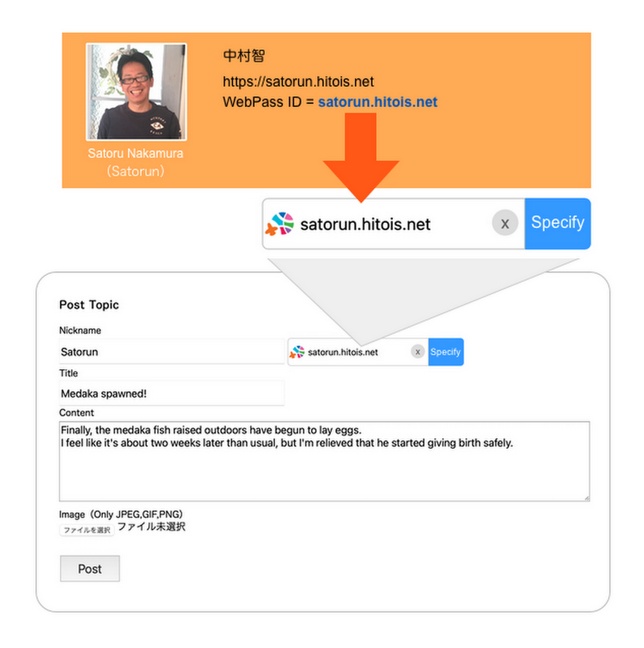The width and height of the screenshot is (644, 648).
Task: Click the Satoru Nakamura name caption
Action: [x=135, y=153]
